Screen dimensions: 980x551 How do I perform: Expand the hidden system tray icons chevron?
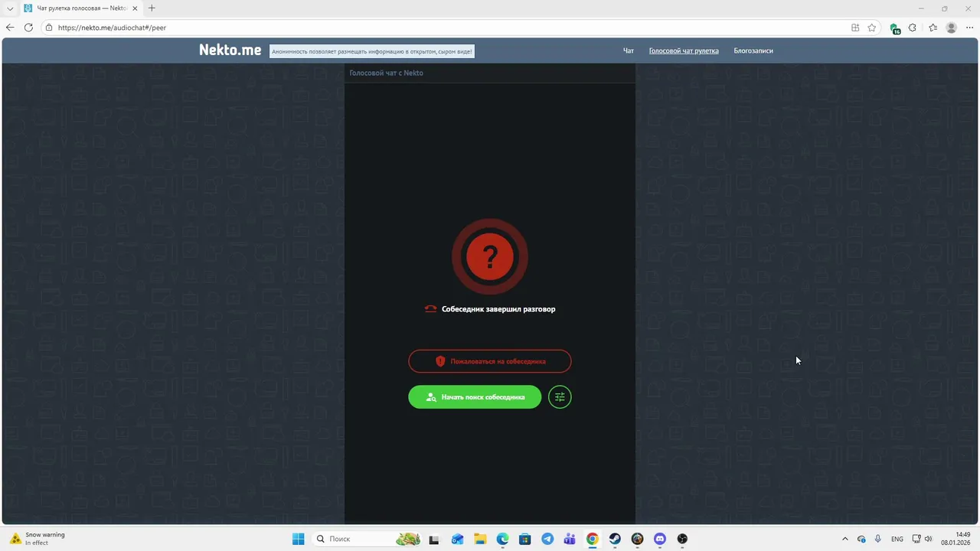coord(844,539)
